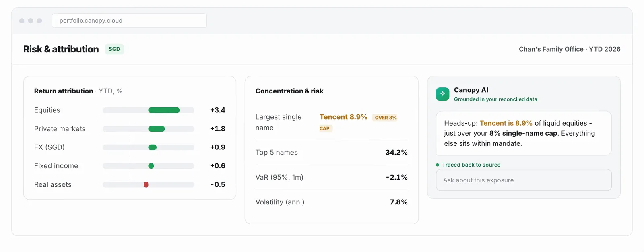Click the red Real assets marker
The width and height of the screenshot is (644, 252).
[x=146, y=184]
